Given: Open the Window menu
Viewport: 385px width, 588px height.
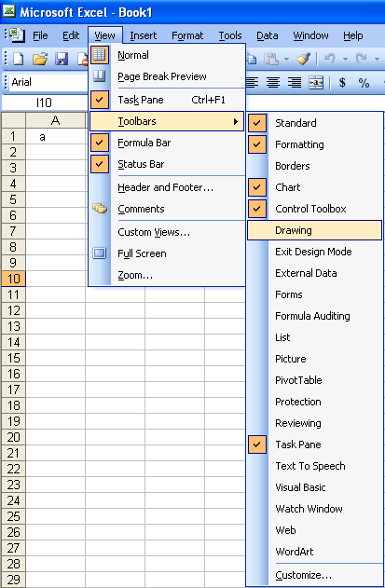Looking at the screenshot, I should coord(310,35).
